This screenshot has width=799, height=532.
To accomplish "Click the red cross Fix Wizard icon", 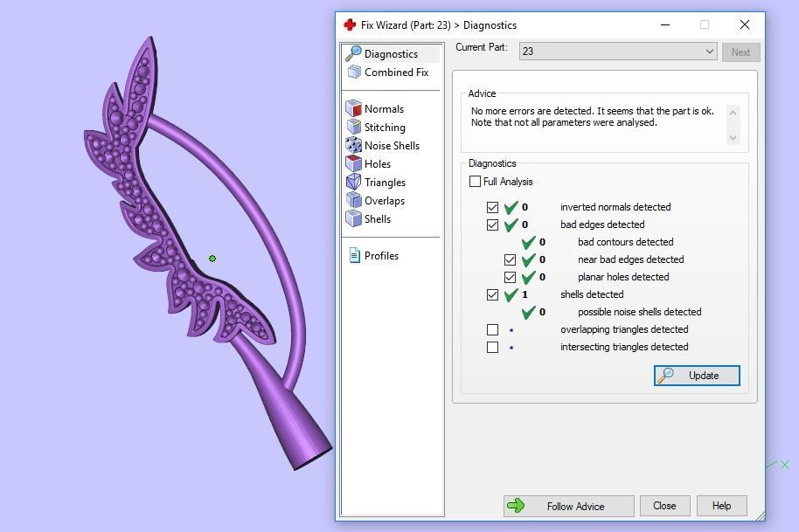I will click(350, 24).
